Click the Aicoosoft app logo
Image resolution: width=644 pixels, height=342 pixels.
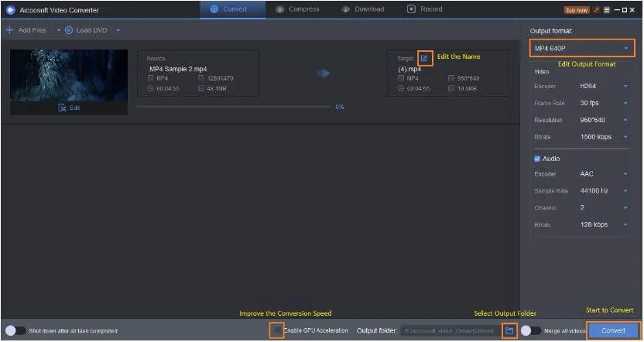tap(10, 9)
